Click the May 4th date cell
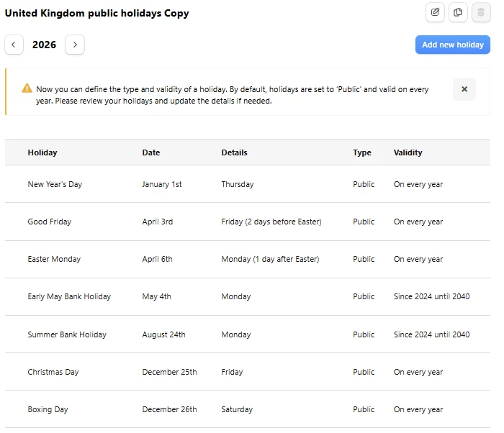The image size is (504, 433). coord(156,296)
